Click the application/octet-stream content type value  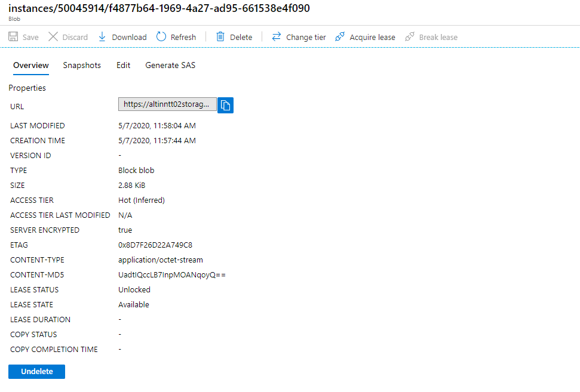[161, 260]
